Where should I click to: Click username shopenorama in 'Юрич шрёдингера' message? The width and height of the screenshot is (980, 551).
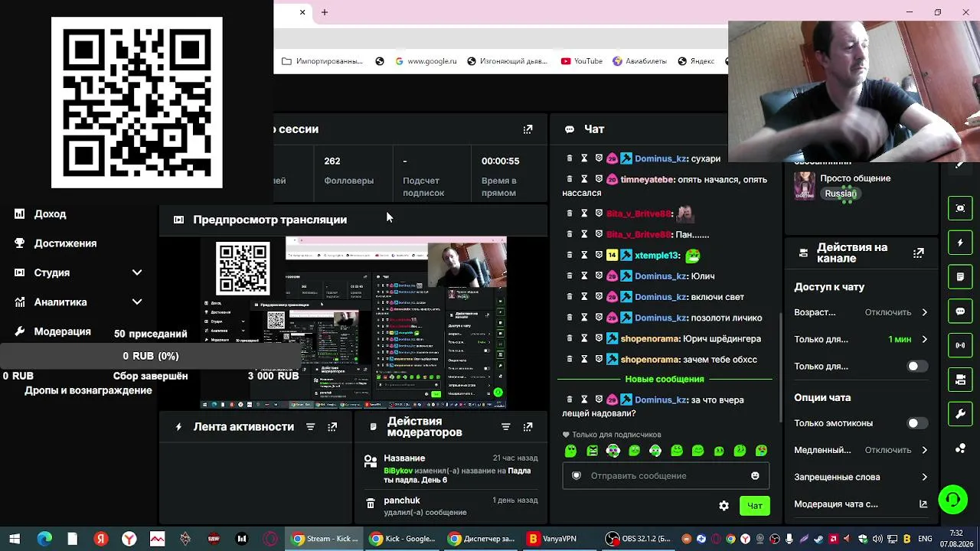pos(650,339)
